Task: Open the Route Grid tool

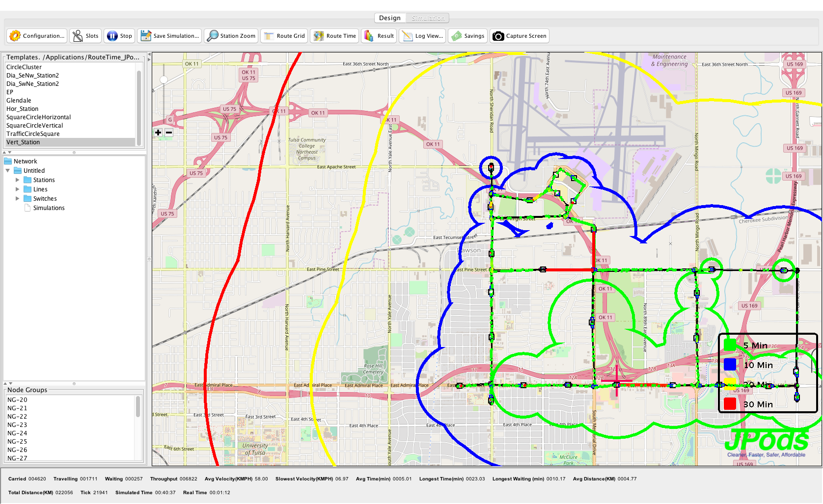Action: point(269,36)
